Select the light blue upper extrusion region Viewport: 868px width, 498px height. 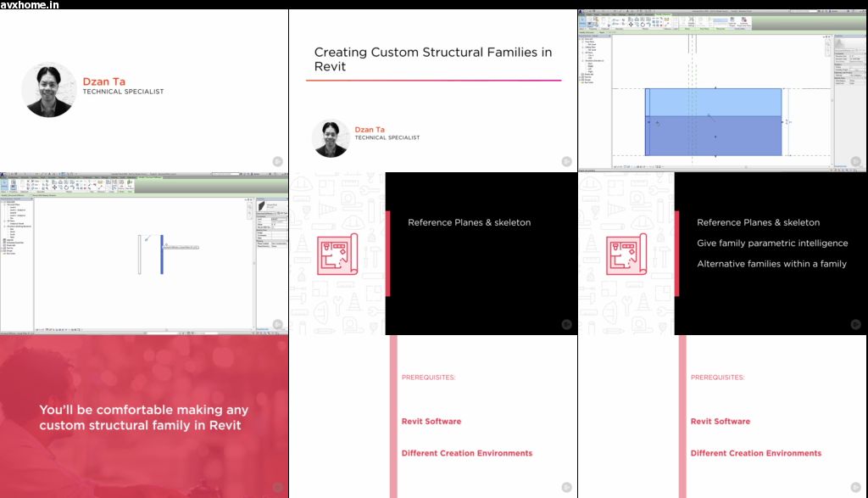714,102
